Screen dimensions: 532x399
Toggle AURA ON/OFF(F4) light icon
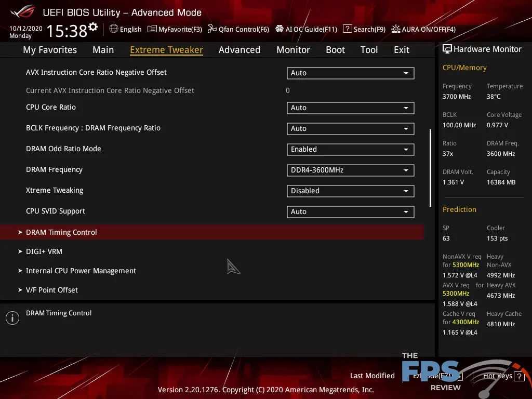click(395, 29)
